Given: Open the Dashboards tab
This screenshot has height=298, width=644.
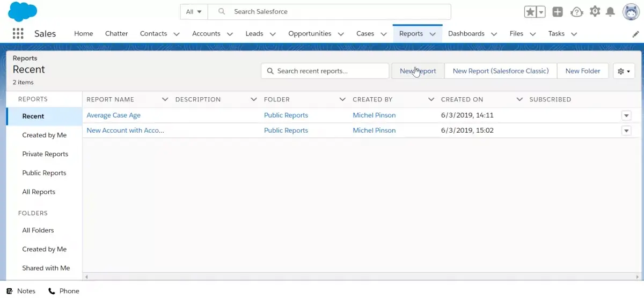Looking at the screenshot, I should point(466,33).
